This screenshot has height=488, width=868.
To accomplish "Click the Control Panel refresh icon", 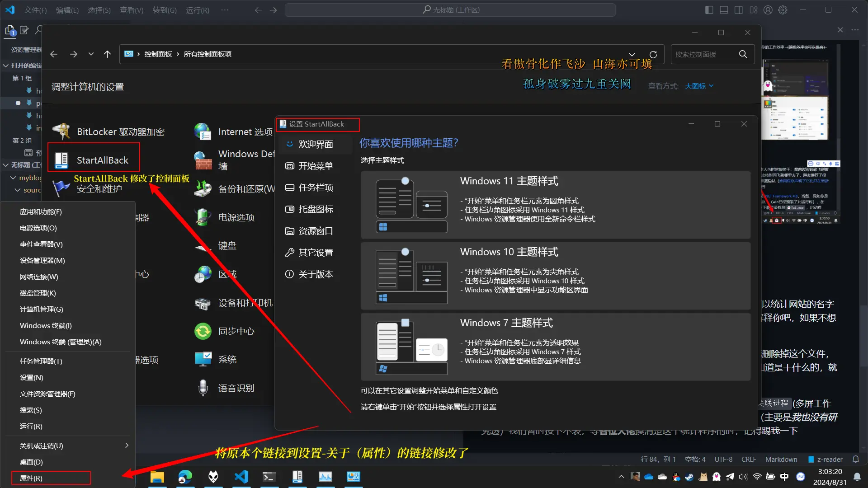I will pyautogui.click(x=653, y=54).
